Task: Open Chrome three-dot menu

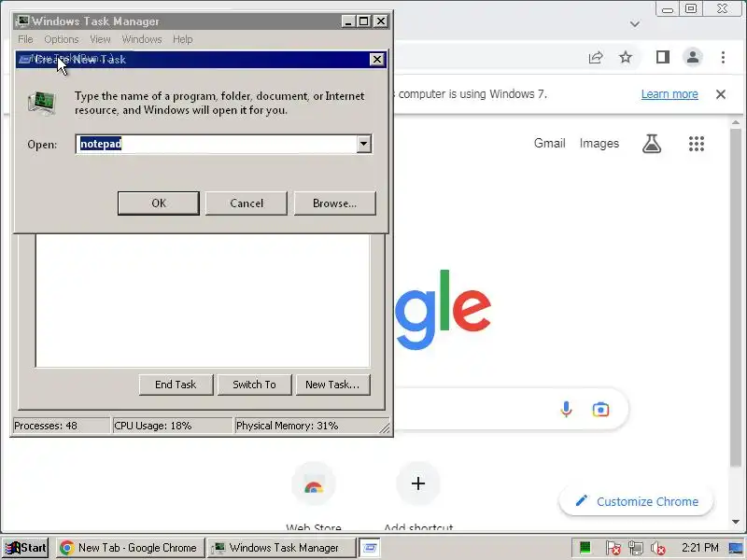Action: (723, 58)
